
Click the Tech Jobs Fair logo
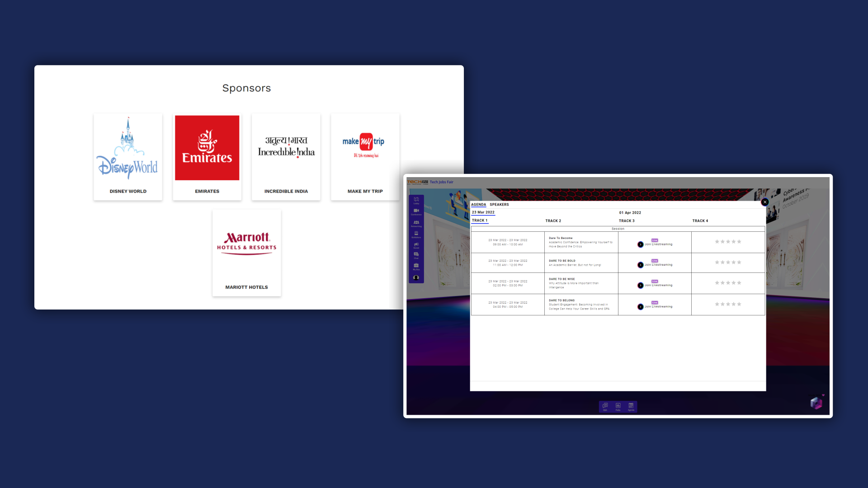pos(417,182)
